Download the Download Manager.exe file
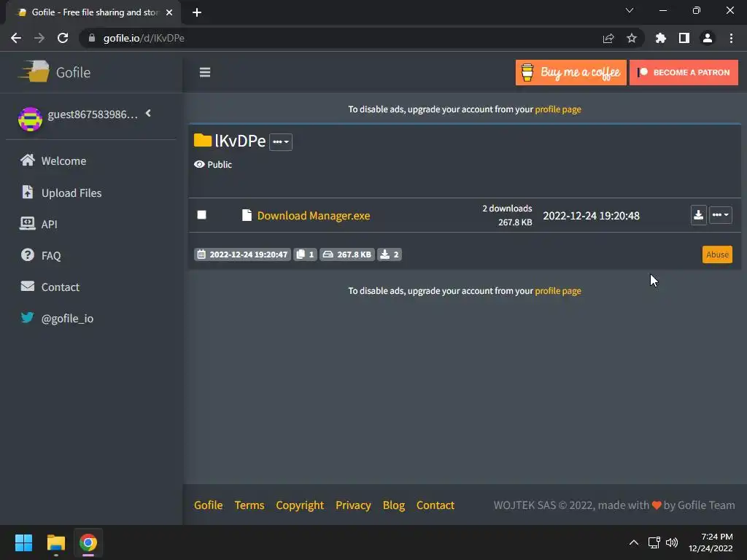Image resolution: width=747 pixels, height=560 pixels. (698, 215)
